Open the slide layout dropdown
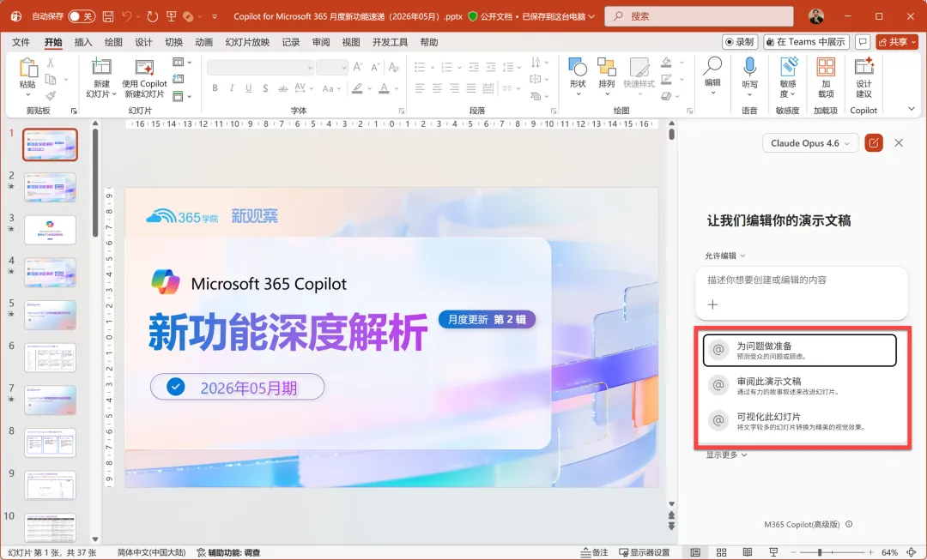 [181, 62]
